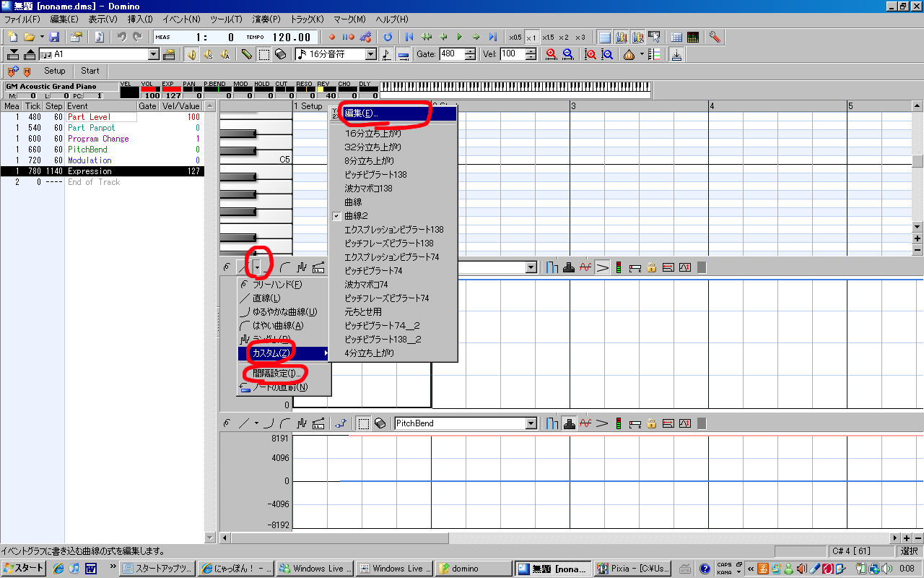Screen dimensions: 924x578
Task: Open the トラック(K) menu
Action: tap(307, 19)
